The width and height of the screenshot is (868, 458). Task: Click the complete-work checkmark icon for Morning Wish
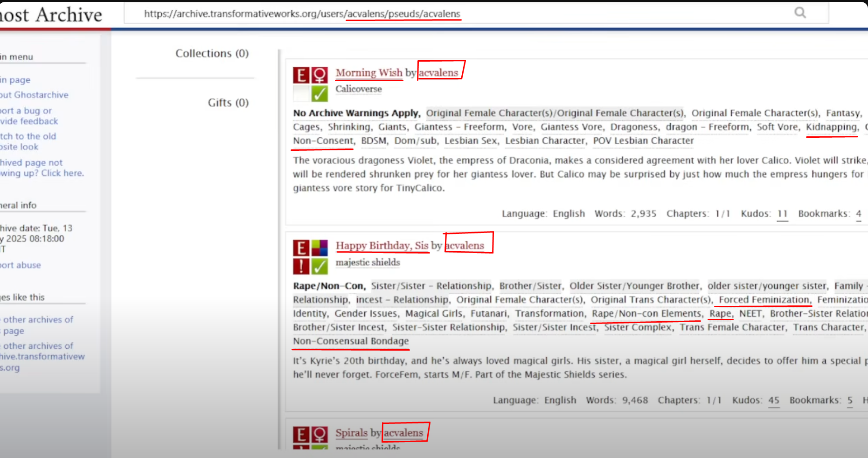pyautogui.click(x=319, y=93)
